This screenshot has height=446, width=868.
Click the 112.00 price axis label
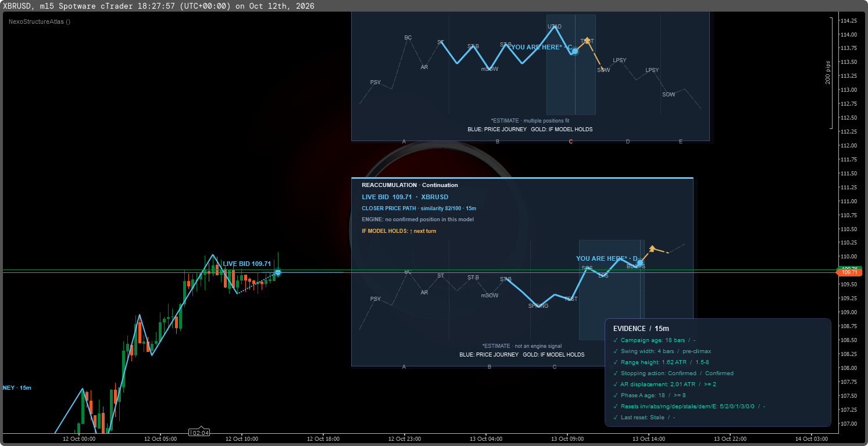pos(849,146)
